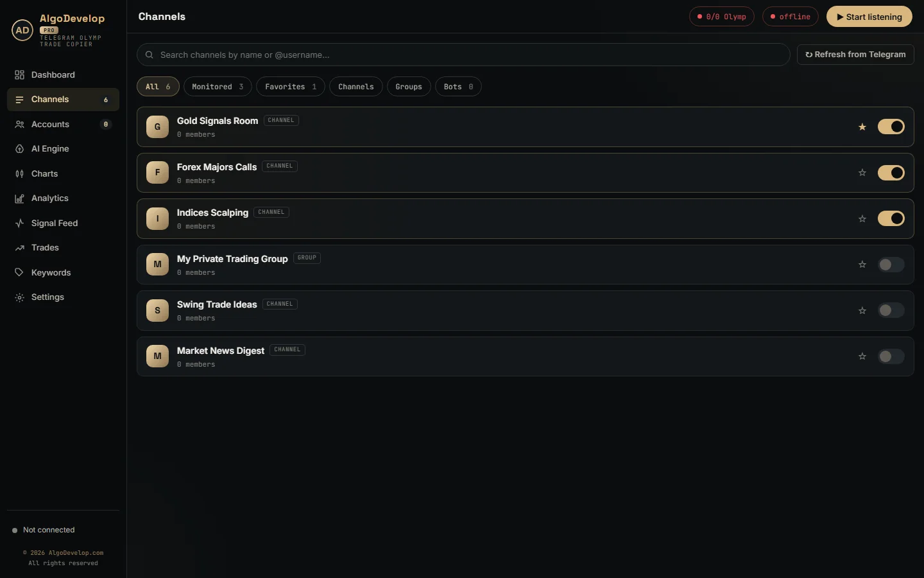Click the G avatar of Gold Signals Room
924x578 pixels.
pos(157,127)
